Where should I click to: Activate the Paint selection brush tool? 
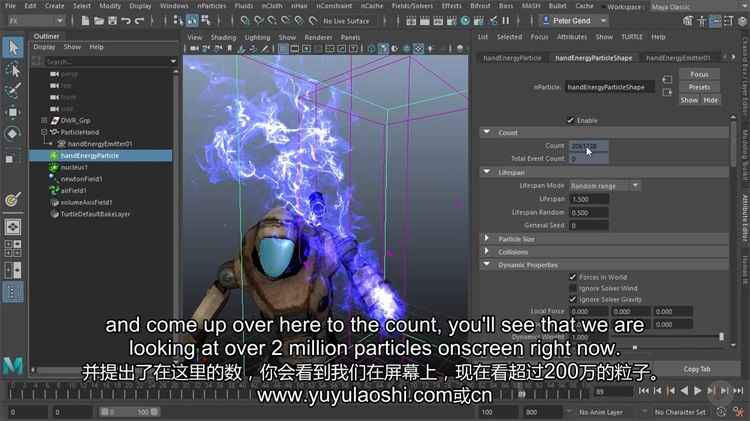(x=13, y=91)
